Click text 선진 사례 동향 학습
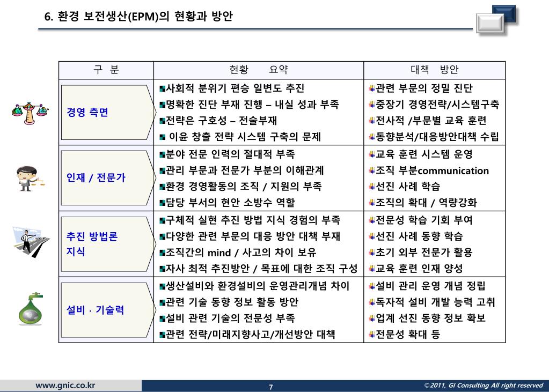This screenshot has width=549, height=392. (x=419, y=236)
